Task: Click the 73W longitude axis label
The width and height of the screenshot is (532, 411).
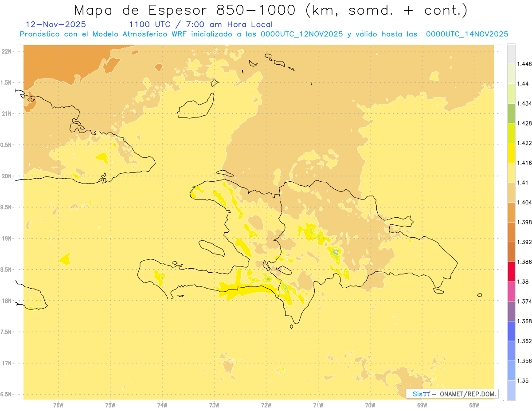Action: coord(214,405)
